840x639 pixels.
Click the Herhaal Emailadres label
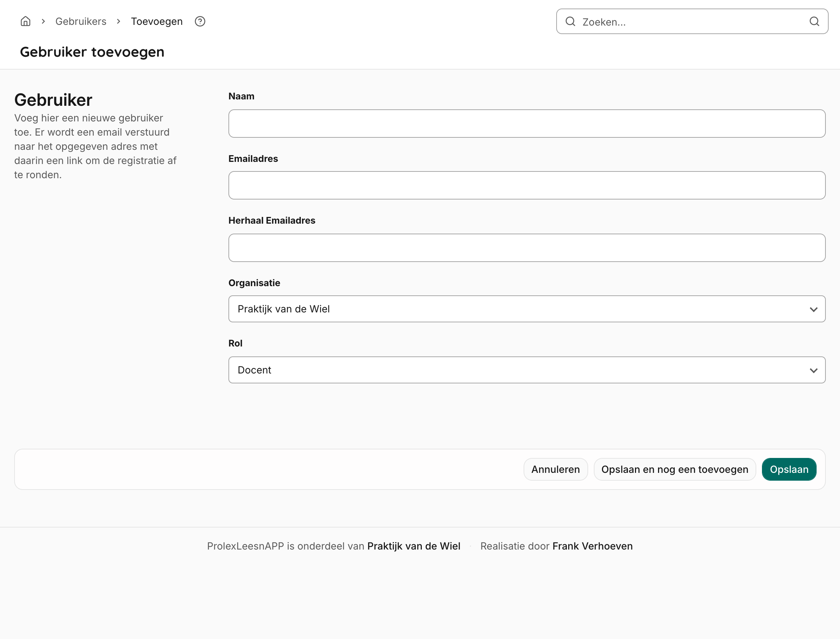272,220
